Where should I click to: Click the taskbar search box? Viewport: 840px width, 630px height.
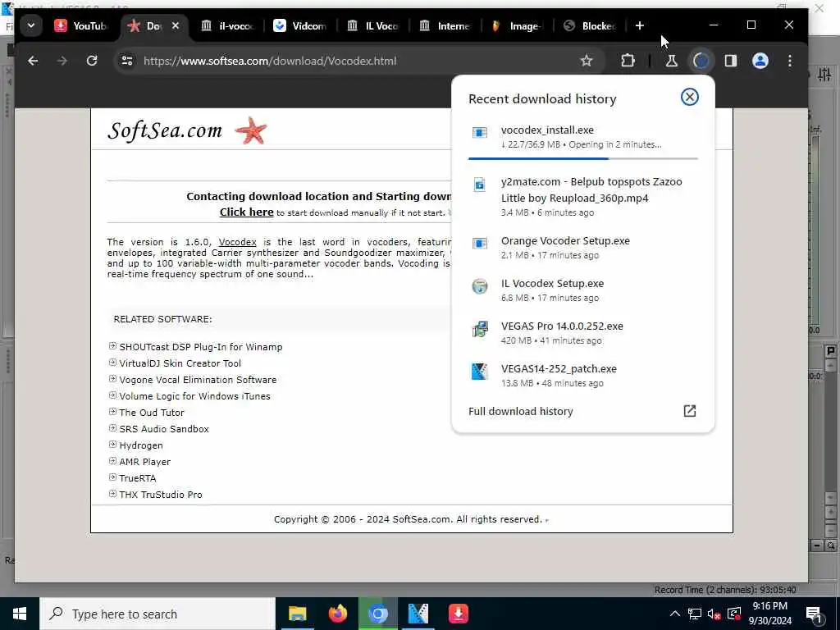click(x=157, y=614)
